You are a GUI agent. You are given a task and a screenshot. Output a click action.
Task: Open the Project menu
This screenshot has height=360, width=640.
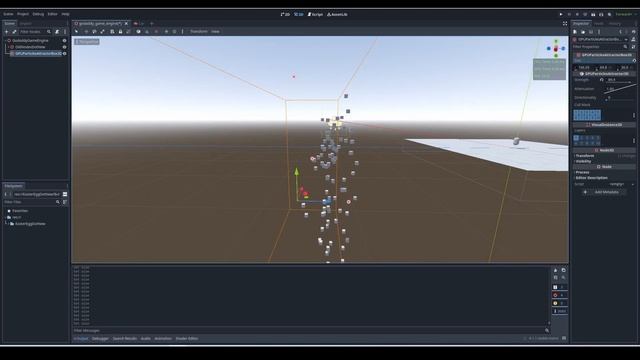[x=23, y=14]
